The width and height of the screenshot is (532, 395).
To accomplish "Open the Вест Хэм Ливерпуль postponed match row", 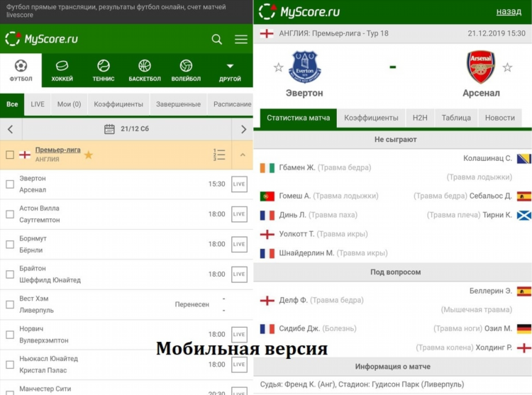I will 126,304.
